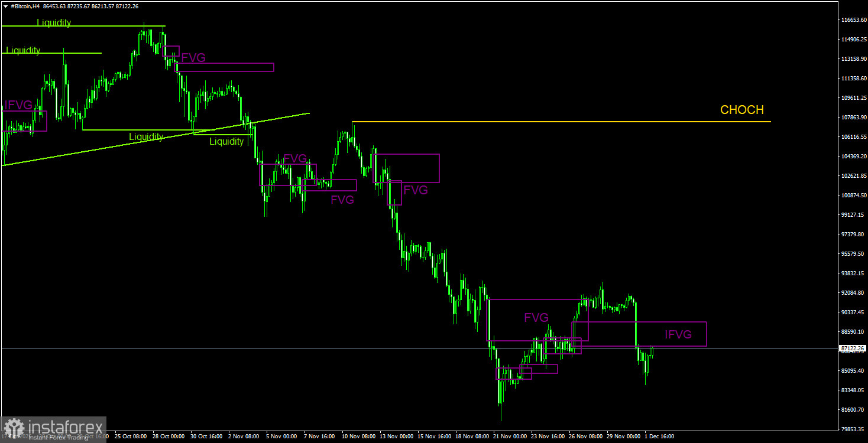Click the 29 Nov 00:00 time label
Image resolution: width=868 pixels, height=443 pixels.
tap(623, 437)
